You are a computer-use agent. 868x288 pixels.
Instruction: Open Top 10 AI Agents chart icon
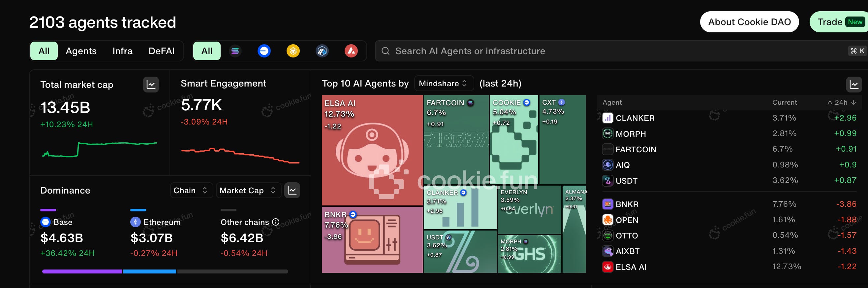tap(853, 85)
